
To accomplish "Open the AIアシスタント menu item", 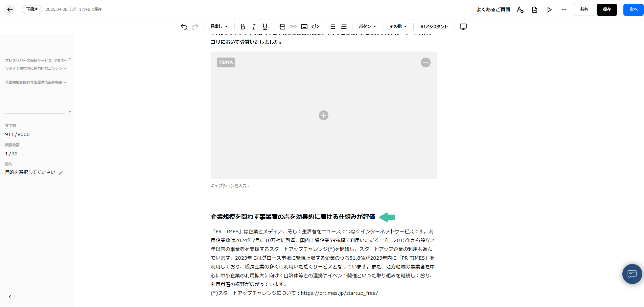I will coord(434,27).
